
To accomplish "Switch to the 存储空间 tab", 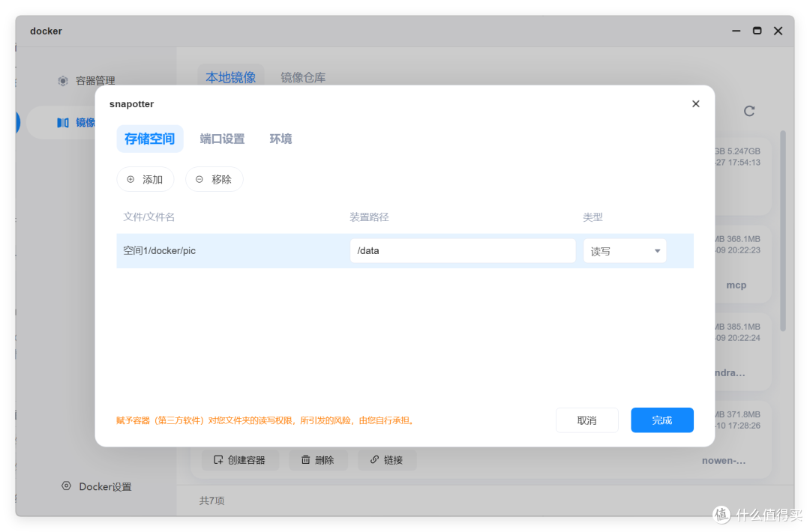I will point(150,139).
